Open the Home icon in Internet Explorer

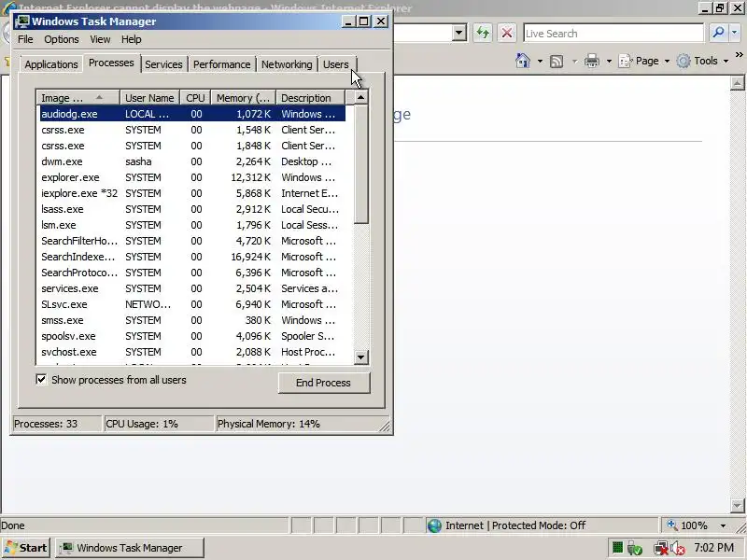523,61
